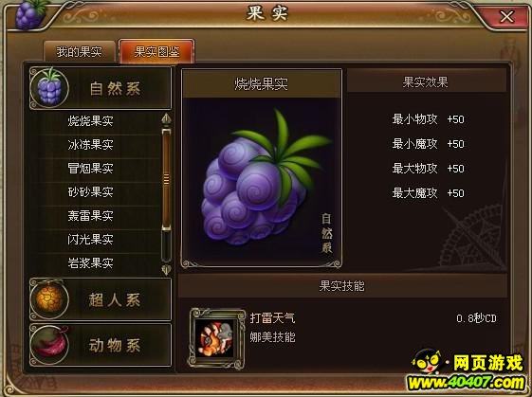
Task: Expand the 动物系 category
Action: tap(101, 345)
